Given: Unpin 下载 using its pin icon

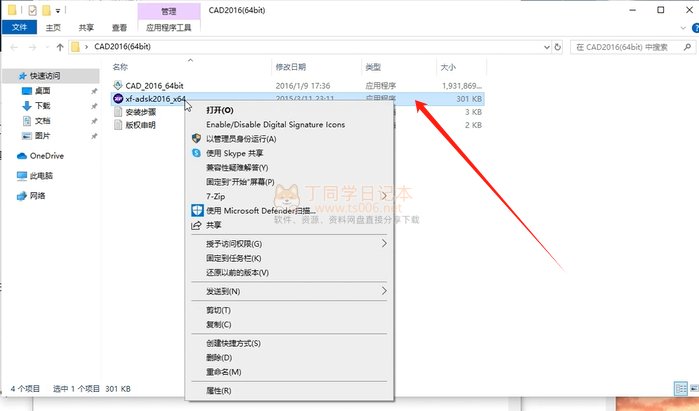Looking at the screenshot, I should pos(94,106).
